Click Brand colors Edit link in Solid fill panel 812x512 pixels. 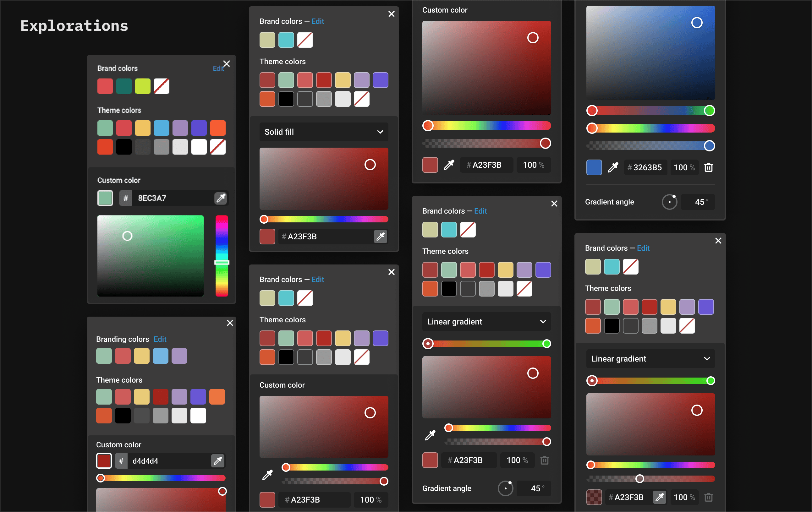318,21
